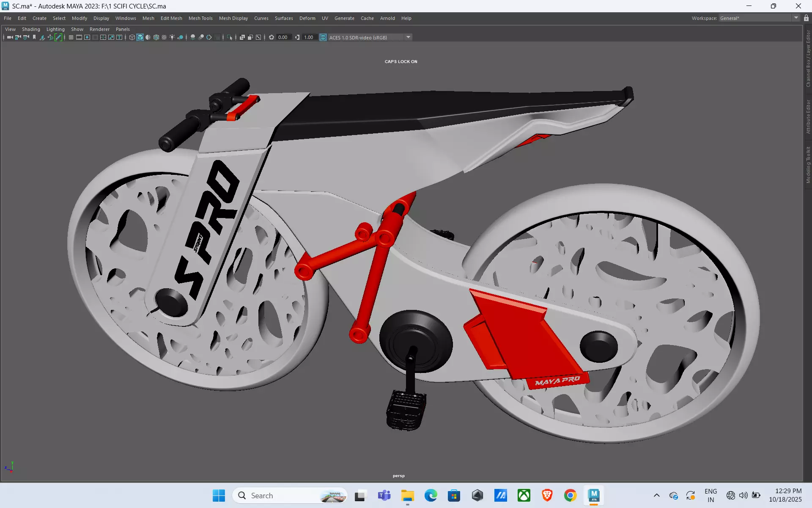This screenshot has width=812, height=508.
Task: Click the Lock Camera icon
Action: pyautogui.click(x=18, y=37)
